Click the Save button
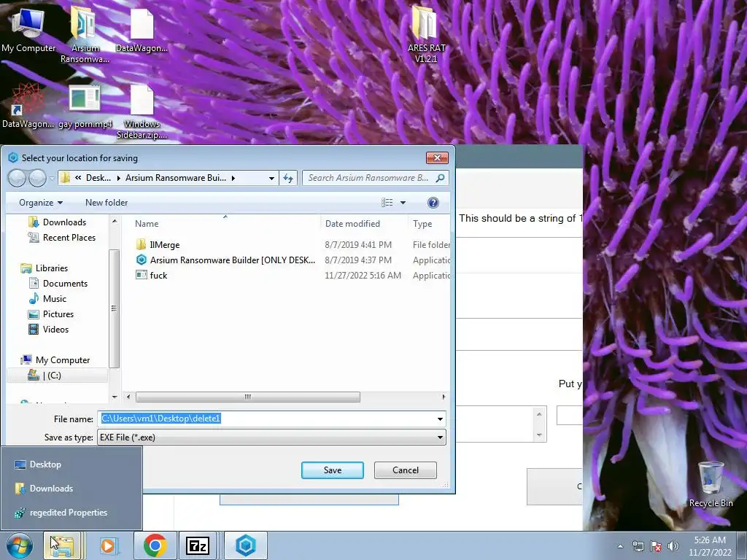This screenshot has width=747, height=560. click(x=333, y=470)
